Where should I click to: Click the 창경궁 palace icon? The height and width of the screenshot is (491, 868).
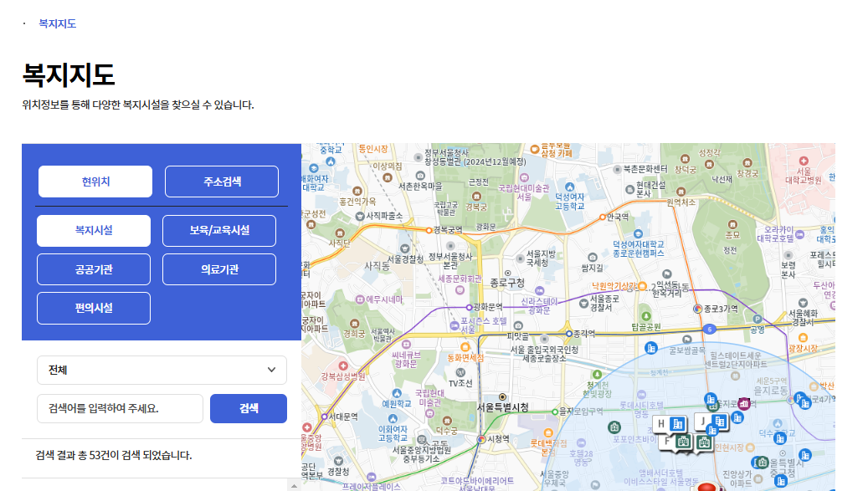point(747,163)
